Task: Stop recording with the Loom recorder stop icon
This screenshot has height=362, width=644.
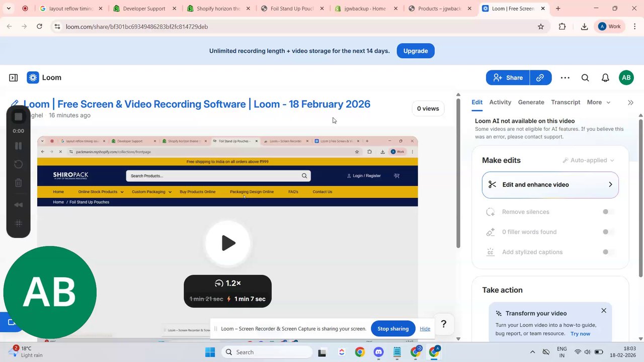Action: click(18, 117)
